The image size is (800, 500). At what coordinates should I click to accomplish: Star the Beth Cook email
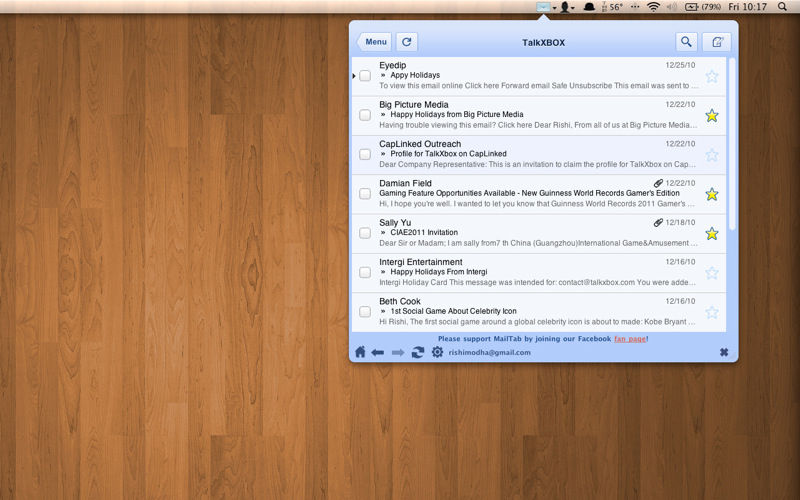click(712, 312)
